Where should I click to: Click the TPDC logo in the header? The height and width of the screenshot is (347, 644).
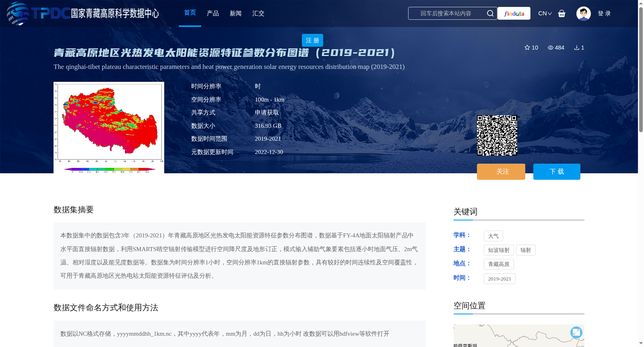click(83, 13)
